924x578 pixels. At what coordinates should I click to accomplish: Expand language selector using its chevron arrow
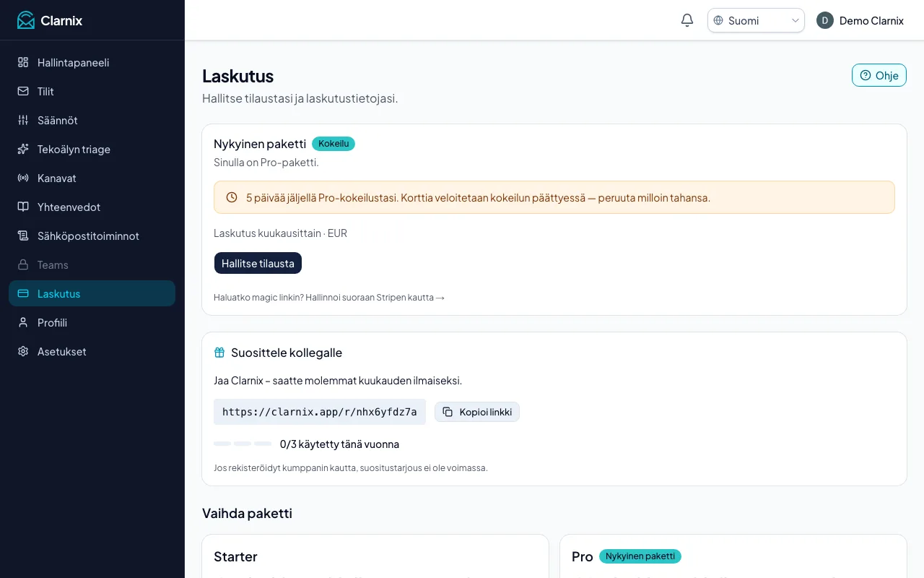click(796, 20)
